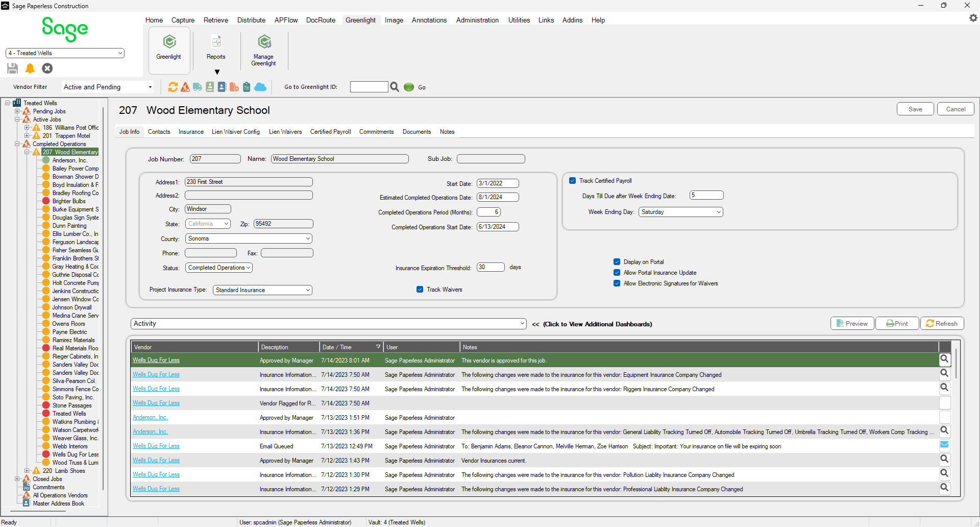Open the County dropdown showing Sonoma
Screen dimensions: 980x527
click(x=249, y=238)
